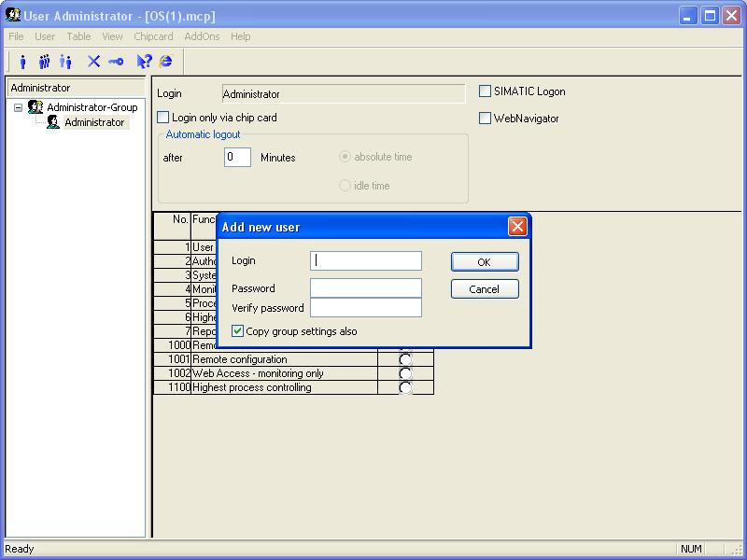Tick the WebNavigator checkbox

coord(486,119)
